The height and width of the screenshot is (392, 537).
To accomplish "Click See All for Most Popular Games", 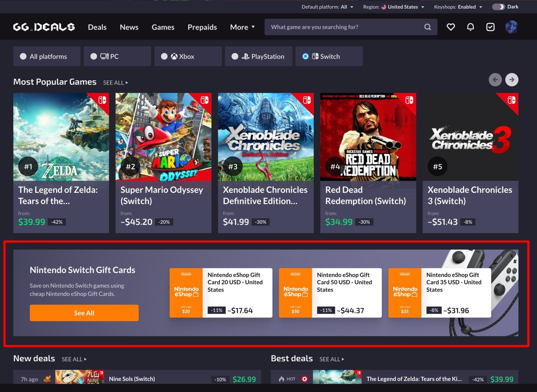I will tap(116, 83).
